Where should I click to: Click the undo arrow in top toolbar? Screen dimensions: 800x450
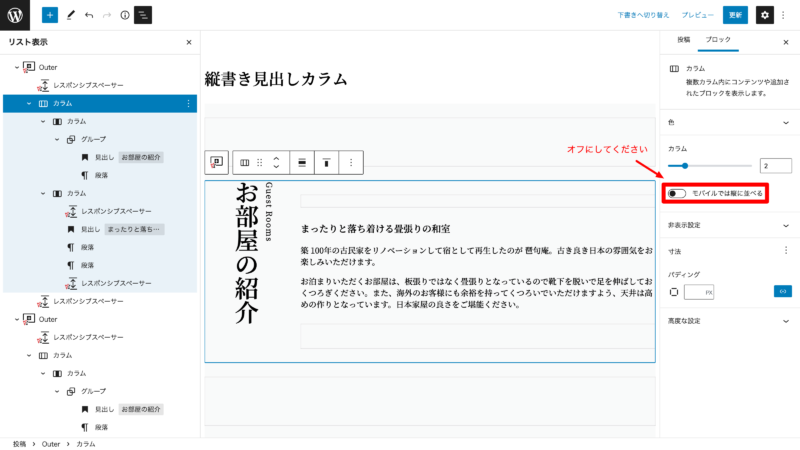(88, 16)
